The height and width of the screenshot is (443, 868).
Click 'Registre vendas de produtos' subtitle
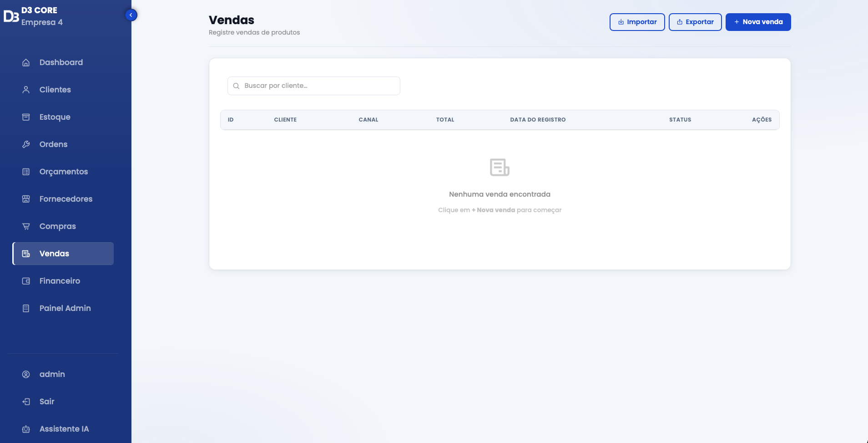click(x=254, y=32)
